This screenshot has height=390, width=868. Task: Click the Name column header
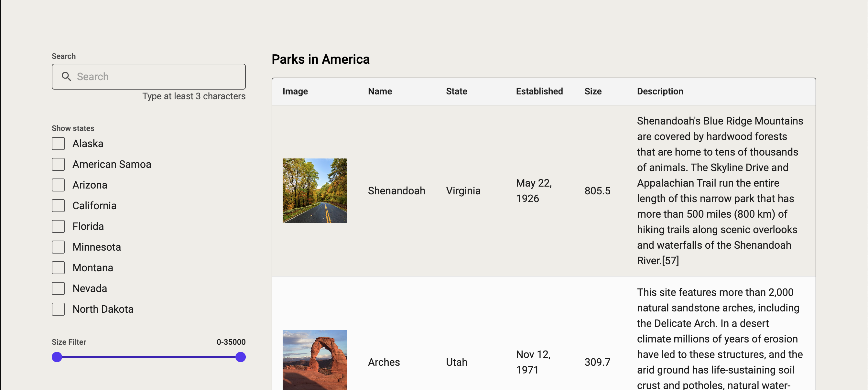coord(380,91)
